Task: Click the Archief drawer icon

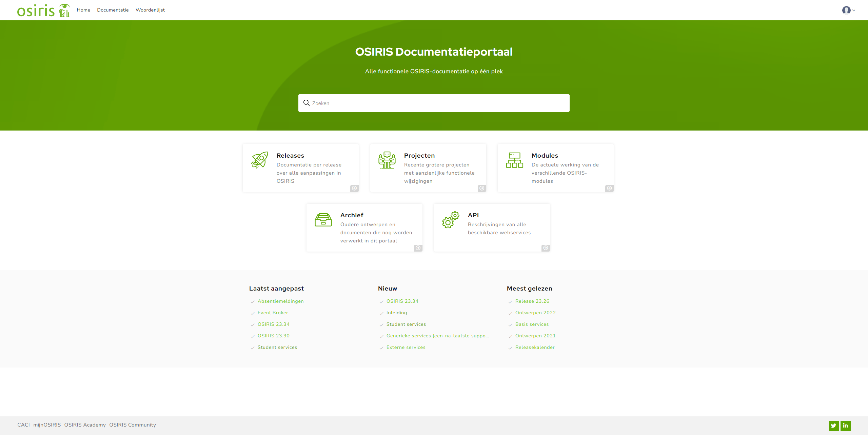Action: coord(323,220)
